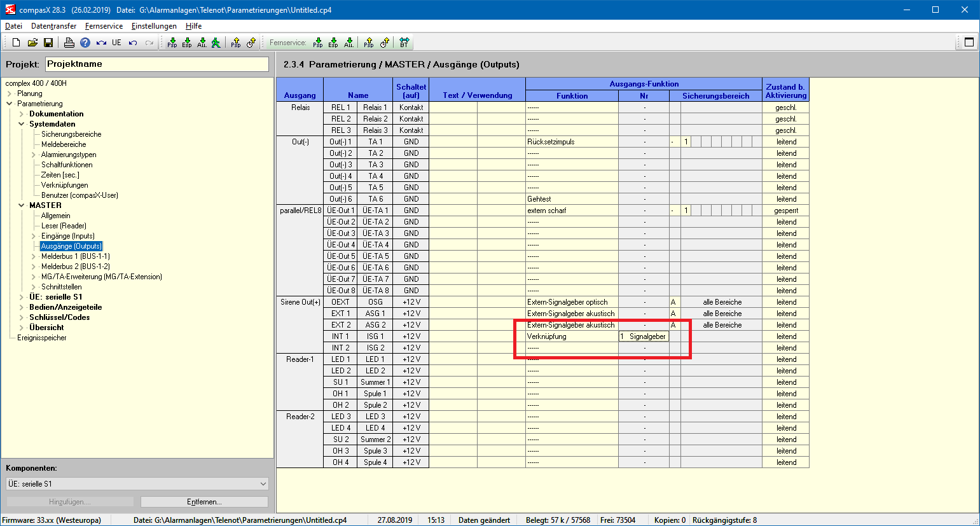Click the new file icon in toolbar
Image resolution: width=980 pixels, height=526 pixels.
pyautogui.click(x=17, y=43)
